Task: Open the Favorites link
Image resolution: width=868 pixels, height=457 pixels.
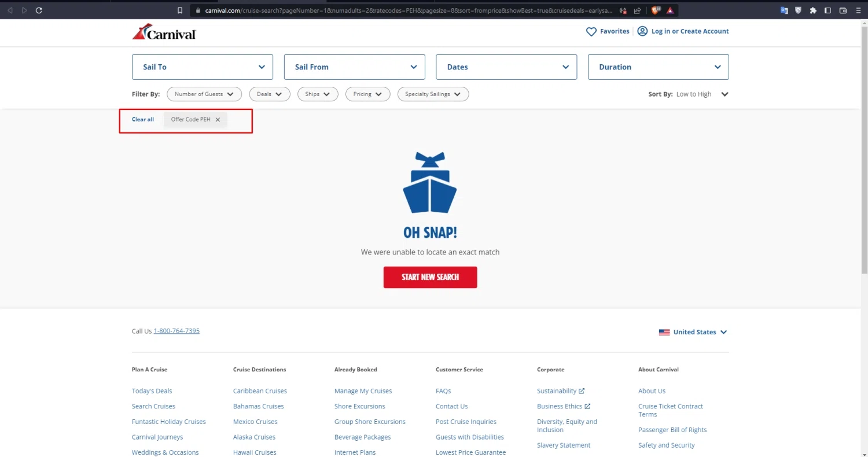Action: (615, 31)
